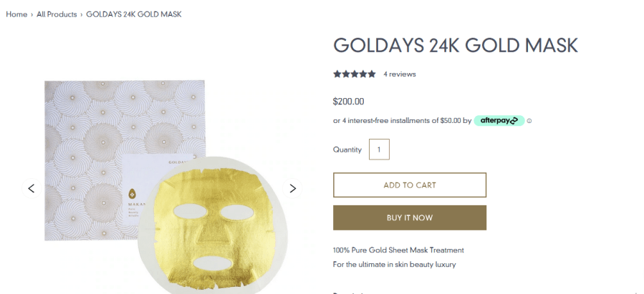The image size is (644, 294).
Task: Click the skin beauty luxury text line
Action: pos(394,264)
